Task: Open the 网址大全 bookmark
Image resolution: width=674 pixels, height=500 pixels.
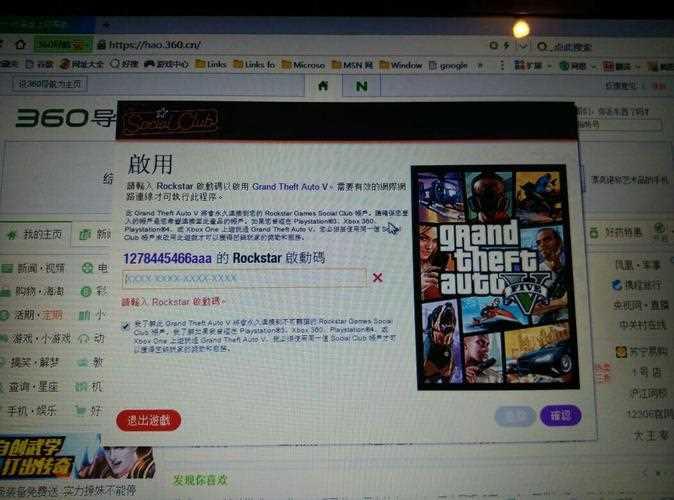Action: [82, 64]
